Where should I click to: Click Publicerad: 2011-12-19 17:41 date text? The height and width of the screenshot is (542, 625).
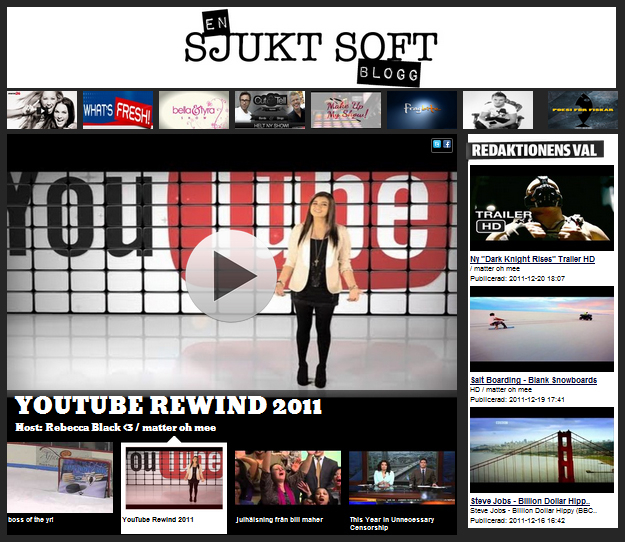[x=517, y=399]
